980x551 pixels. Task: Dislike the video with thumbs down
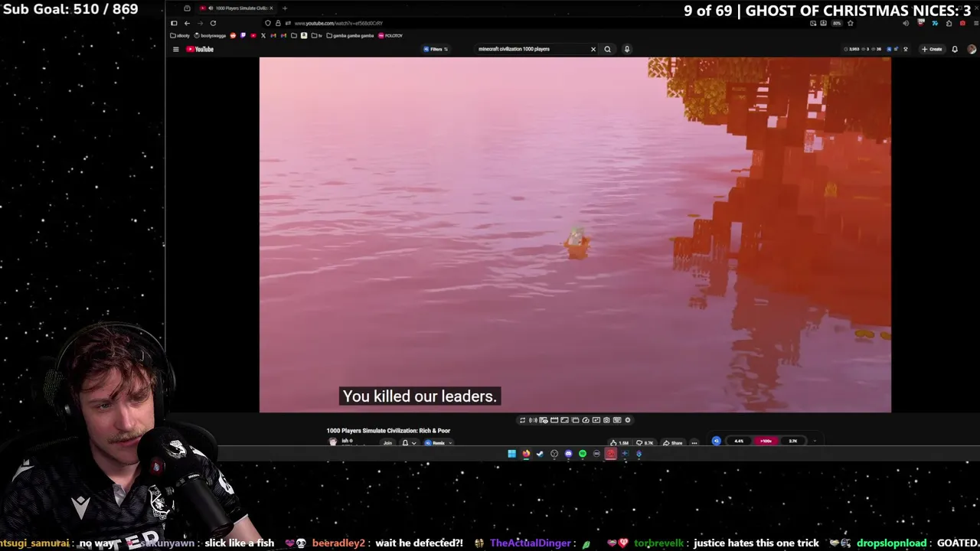645,442
